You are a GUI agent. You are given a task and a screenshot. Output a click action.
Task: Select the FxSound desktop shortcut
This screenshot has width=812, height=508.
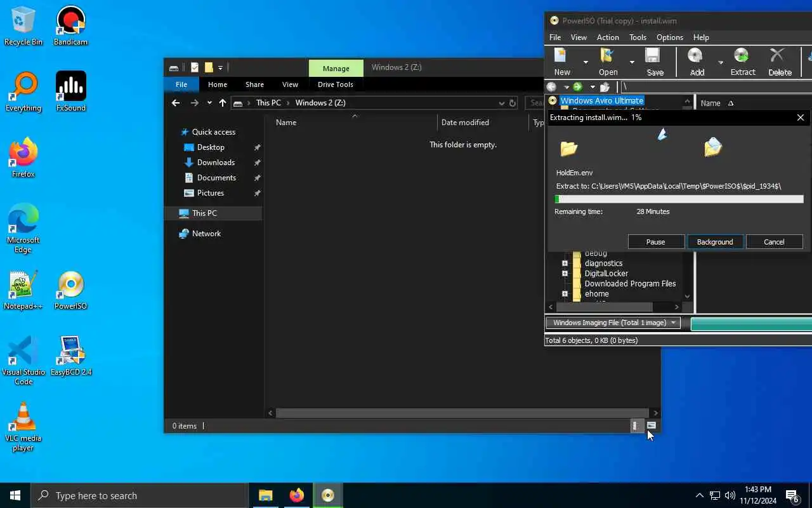point(70,93)
